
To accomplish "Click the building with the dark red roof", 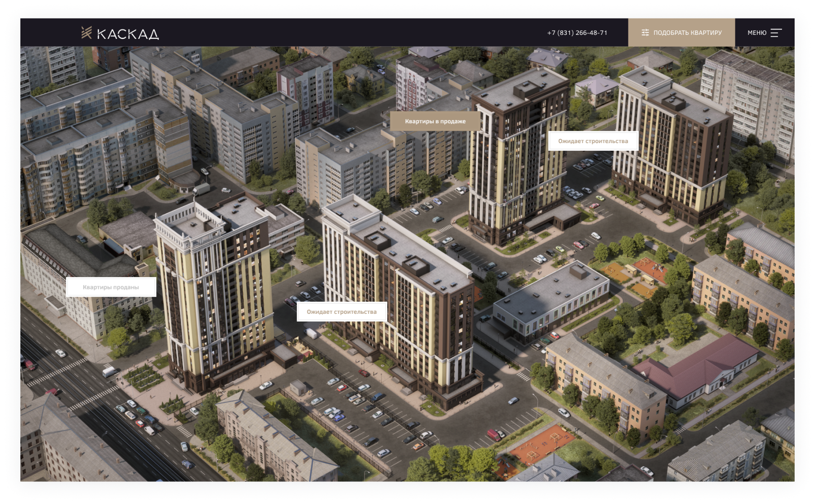I will click(x=697, y=367).
